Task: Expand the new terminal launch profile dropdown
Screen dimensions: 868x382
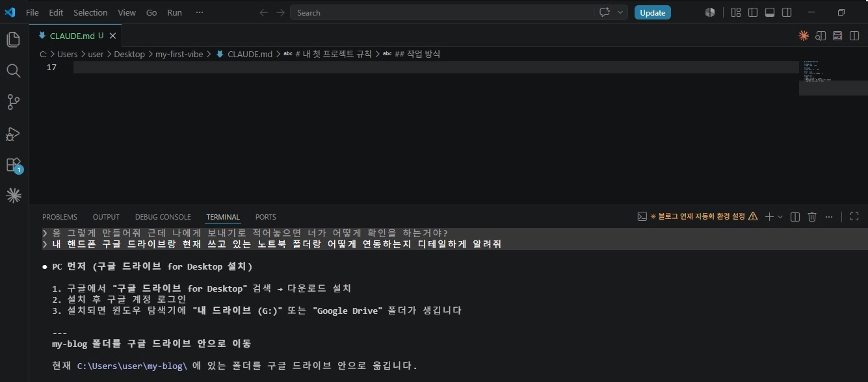Action: 780,216
